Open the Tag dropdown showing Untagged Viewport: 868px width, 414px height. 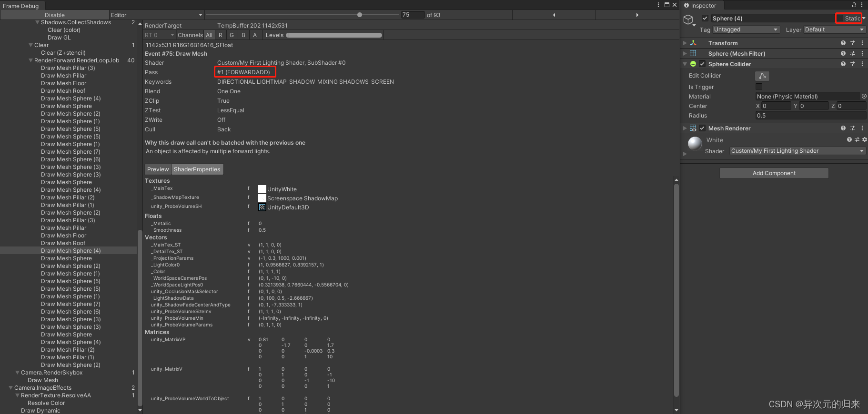[x=746, y=30]
